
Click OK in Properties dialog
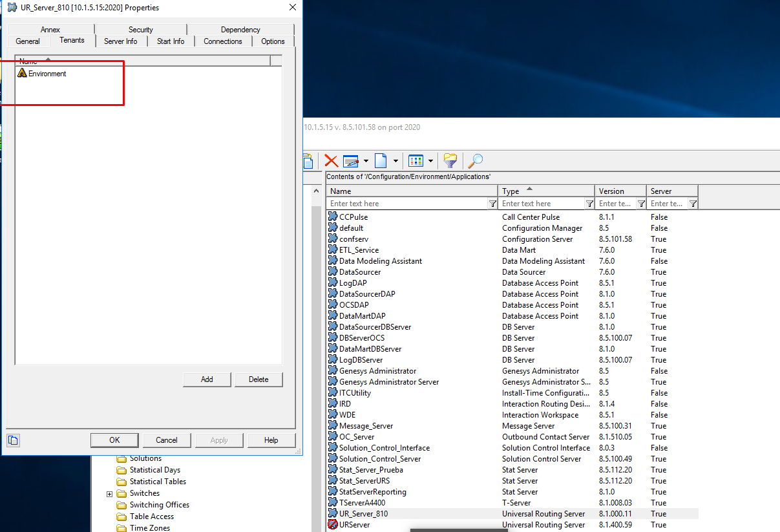coord(114,440)
